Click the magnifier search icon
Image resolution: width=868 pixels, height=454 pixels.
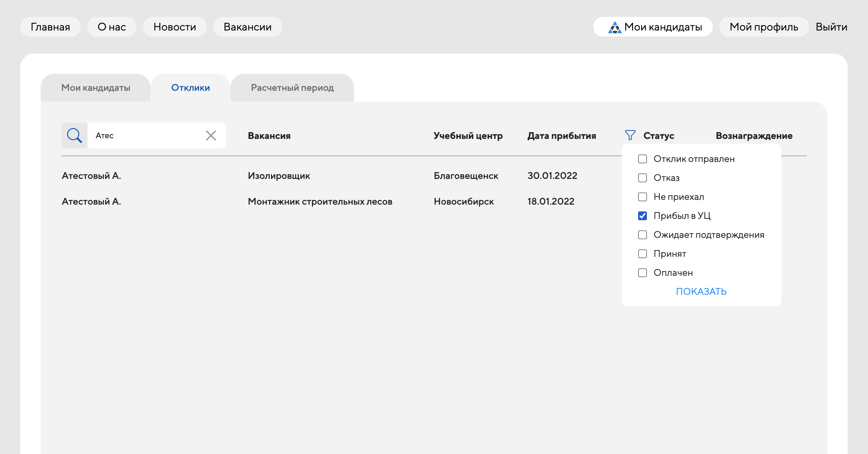click(74, 136)
